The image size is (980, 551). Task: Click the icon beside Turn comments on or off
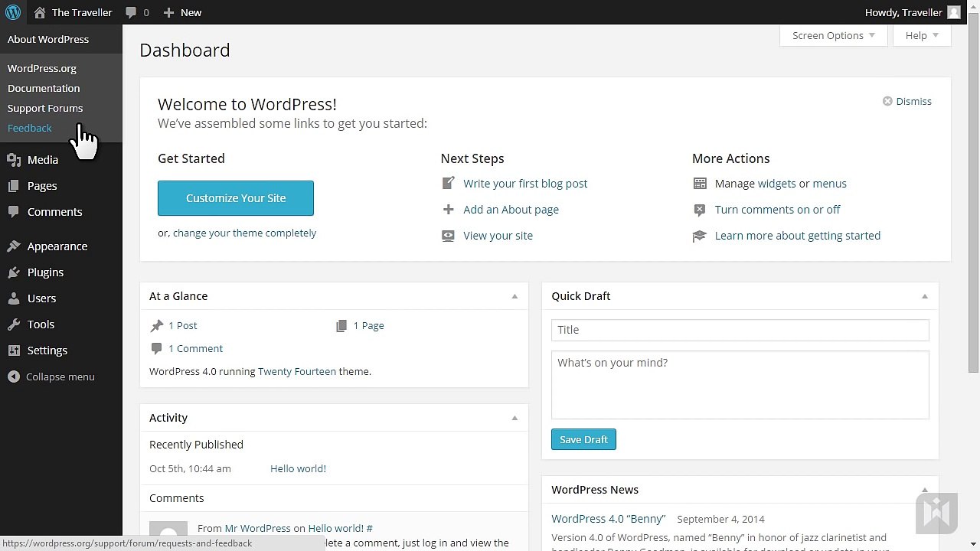click(x=700, y=210)
